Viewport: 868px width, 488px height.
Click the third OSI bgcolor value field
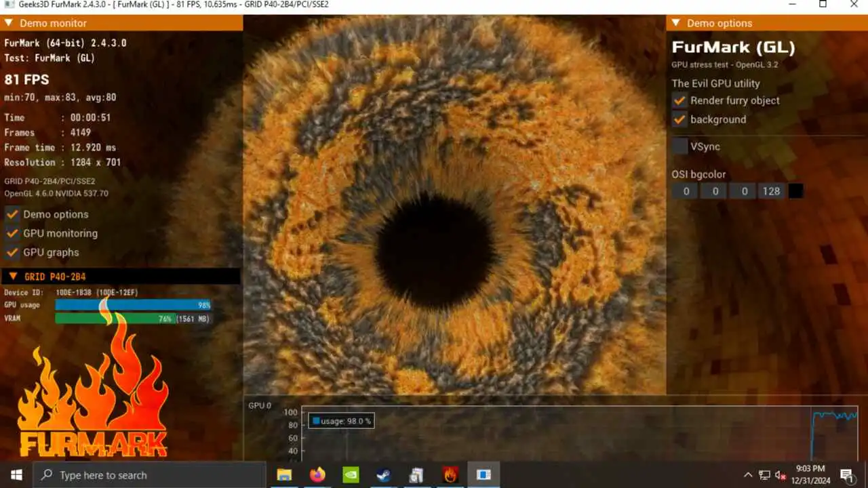point(744,191)
